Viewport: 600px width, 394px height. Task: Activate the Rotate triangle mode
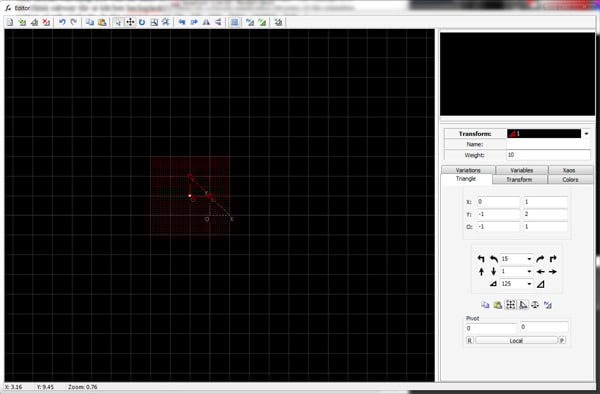pos(142,22)
